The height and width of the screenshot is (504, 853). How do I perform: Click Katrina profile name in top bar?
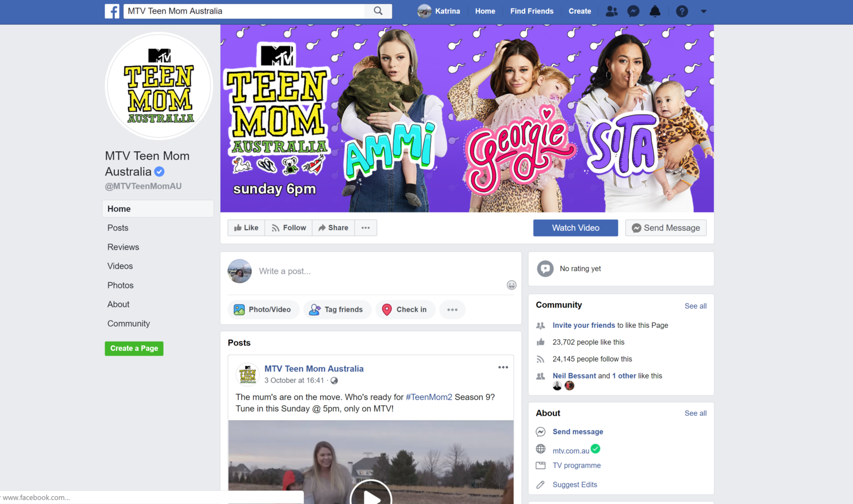448,11
